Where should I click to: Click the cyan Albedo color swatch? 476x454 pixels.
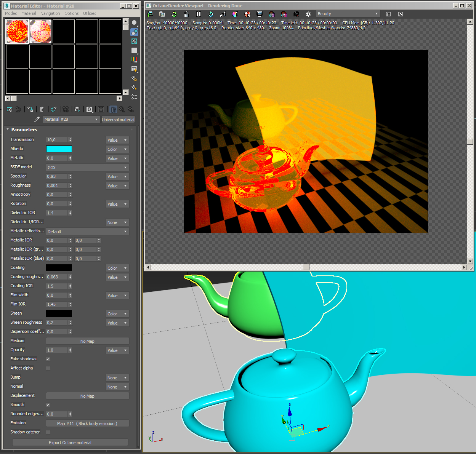pos(59,149)
